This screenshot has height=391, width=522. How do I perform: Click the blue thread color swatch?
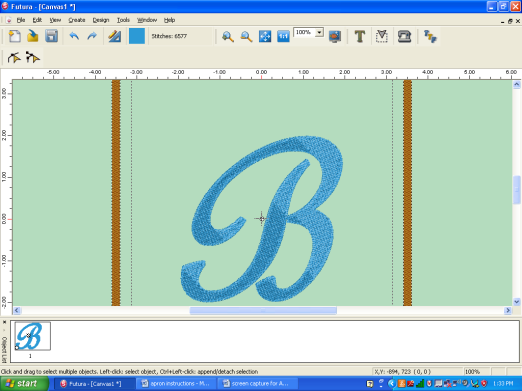click(x=137, y=36)
